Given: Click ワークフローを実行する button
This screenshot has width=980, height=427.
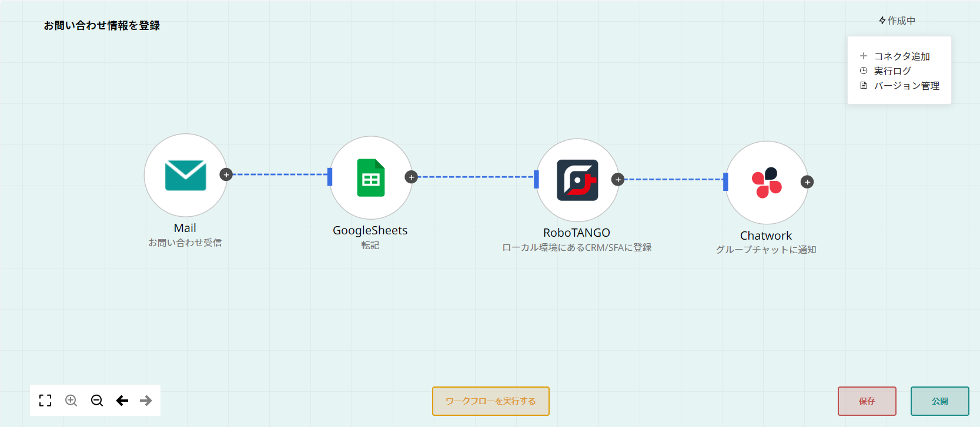Looking at the screenshot, I should (491, 401).
